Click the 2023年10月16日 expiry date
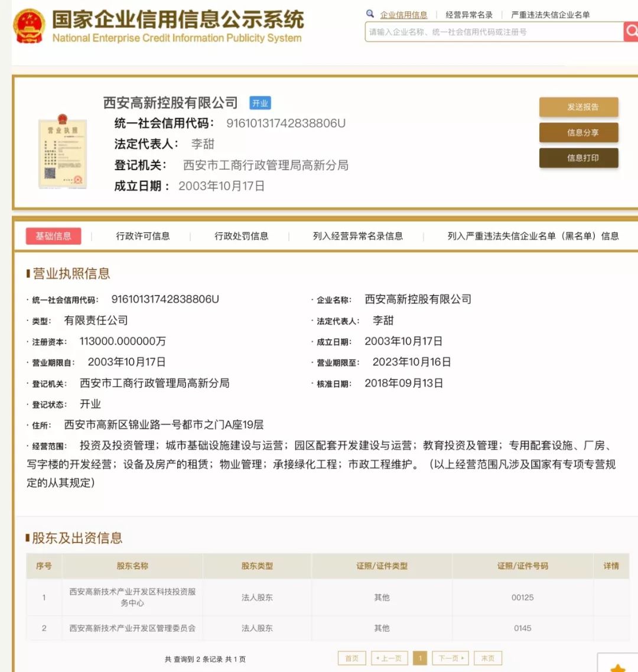Viewport: 638px width, 672px height. (412, 362)
